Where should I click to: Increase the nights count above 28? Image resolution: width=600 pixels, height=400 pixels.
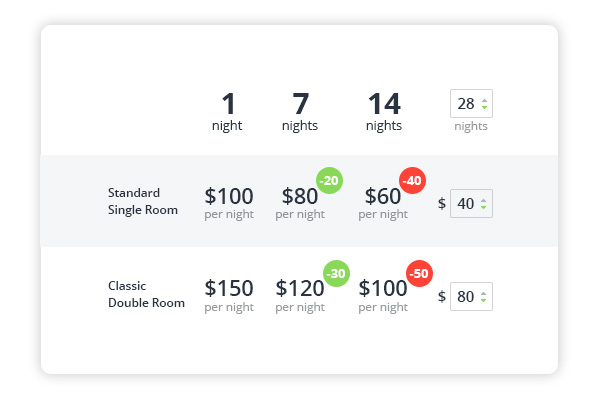click(x=484, y=100)
